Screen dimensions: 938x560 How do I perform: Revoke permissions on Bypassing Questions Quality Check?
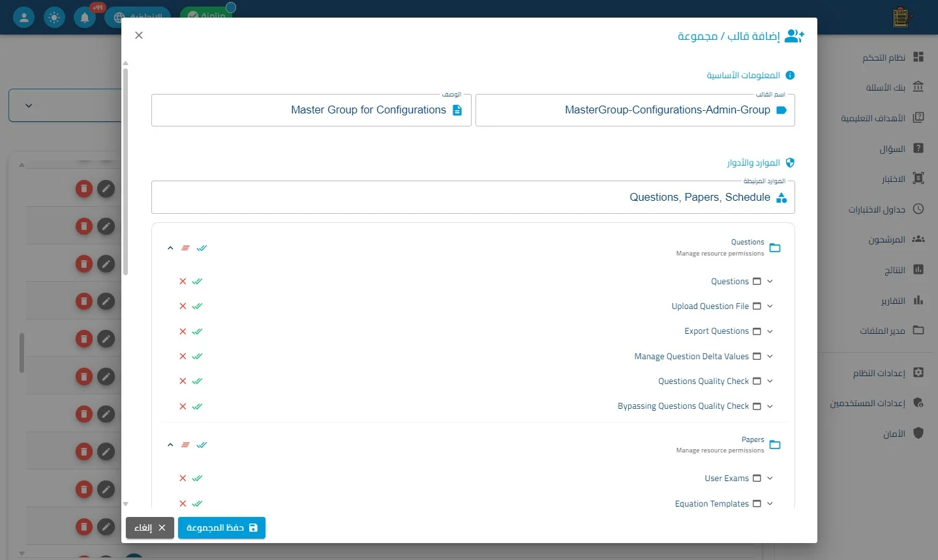(183, 406)
